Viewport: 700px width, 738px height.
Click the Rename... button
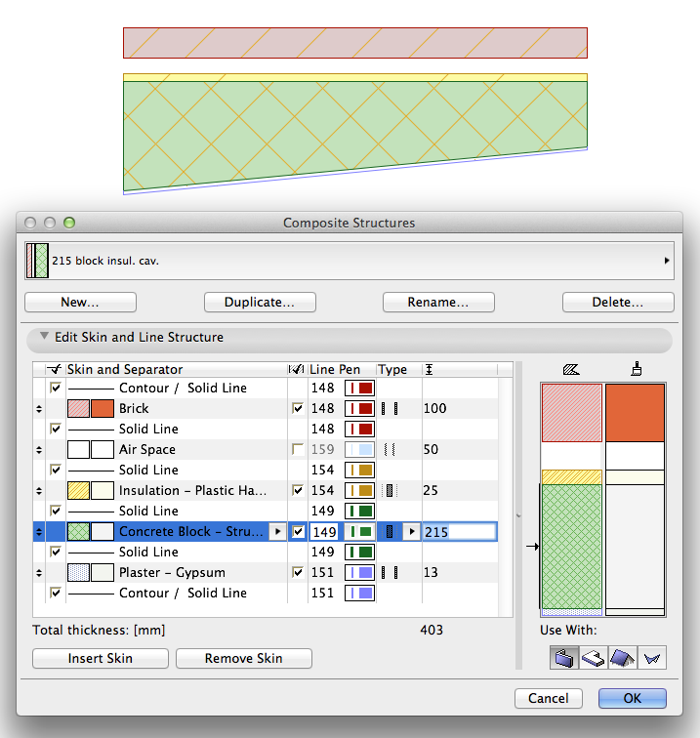pos(438,303)
